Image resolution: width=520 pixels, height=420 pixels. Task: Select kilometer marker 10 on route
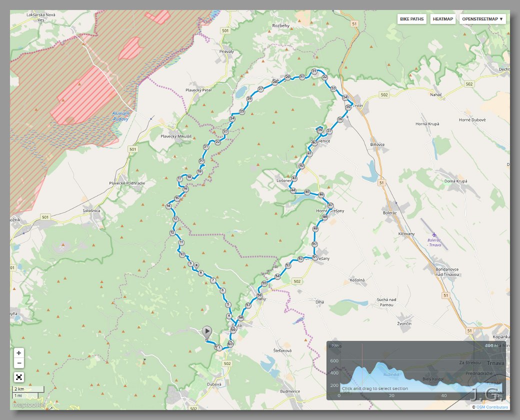click(182, 255)
